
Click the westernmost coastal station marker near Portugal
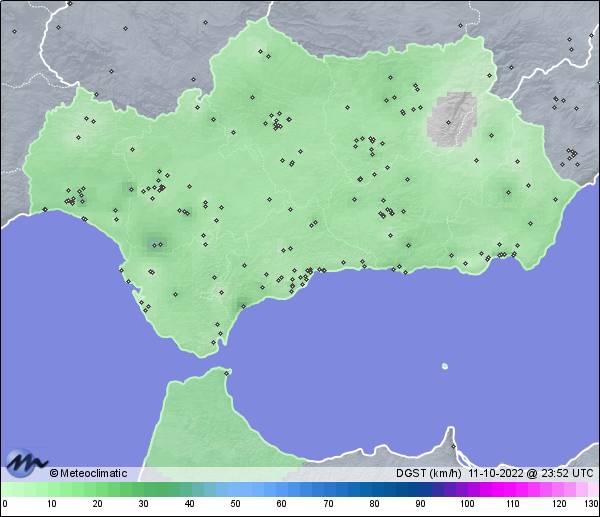point(44,209)
